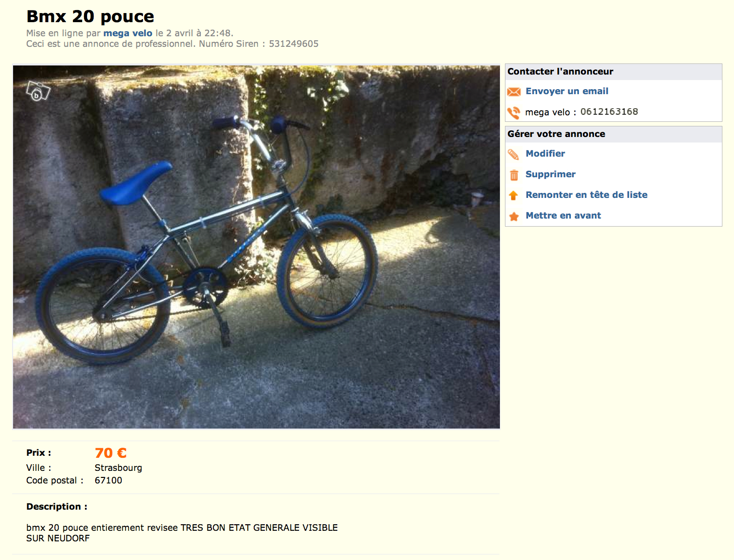Click 'Remonter en tête de liste'
This screenshot has width=734, height=560.
point(586,195)
